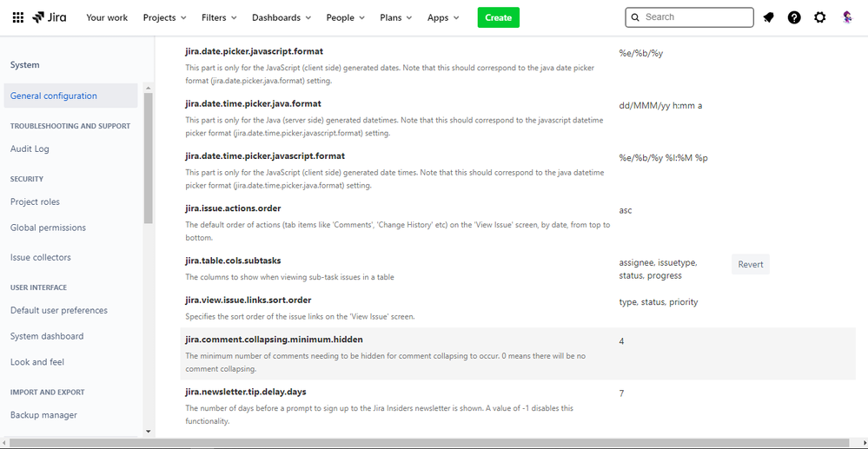
Task: Open Project roles in sidebar
Action: (35, 202)
